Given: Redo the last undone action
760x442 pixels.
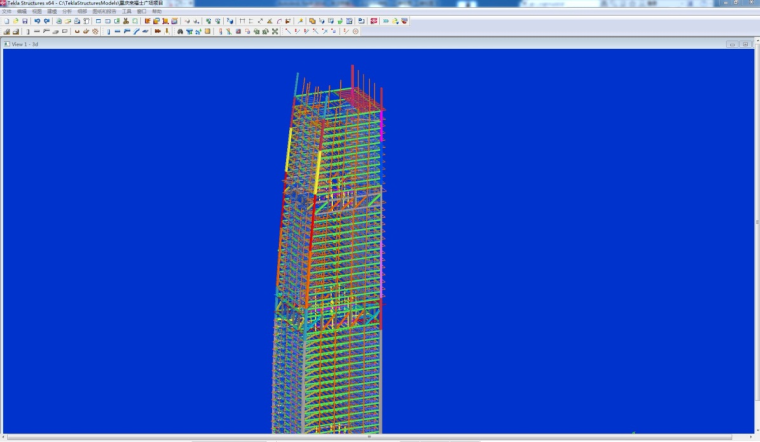Looking at the screenshot, I should [x=46, y=21].
